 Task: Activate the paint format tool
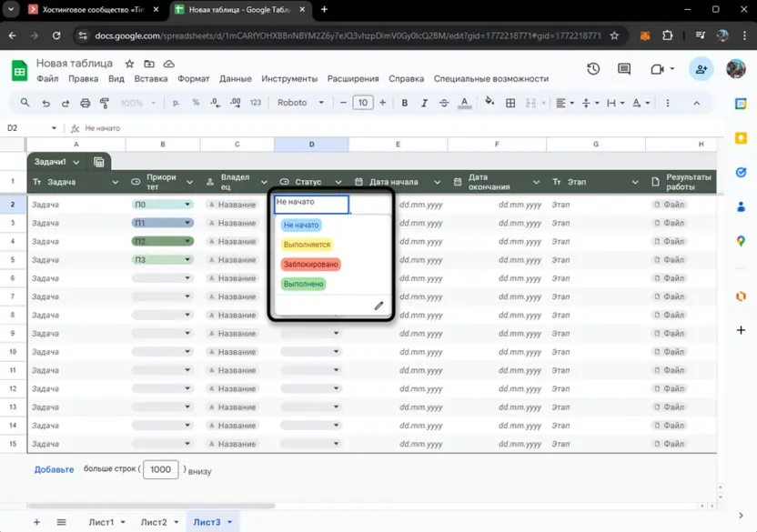tap(105, 103)
